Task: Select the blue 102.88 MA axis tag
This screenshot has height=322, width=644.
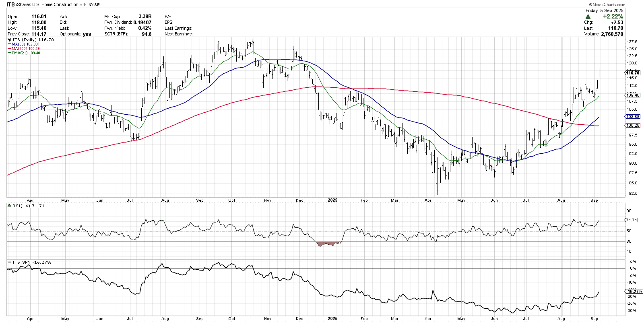Action: pyautogui.click(x=633, y=117)
